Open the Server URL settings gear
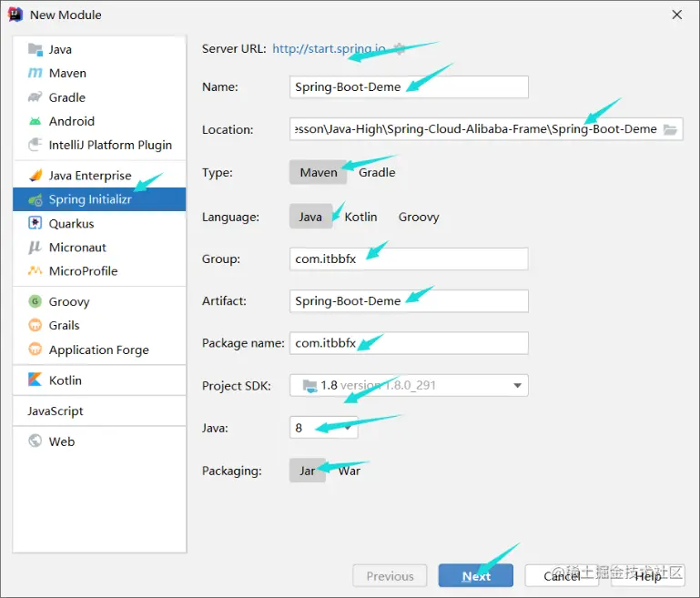Image resolution: width=700 pixels, height=598 pixels. [400, 48]
